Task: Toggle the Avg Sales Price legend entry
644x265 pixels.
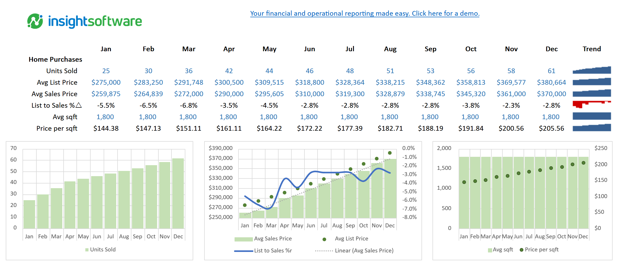Action: pyautogui.click(x=273, y=238)
